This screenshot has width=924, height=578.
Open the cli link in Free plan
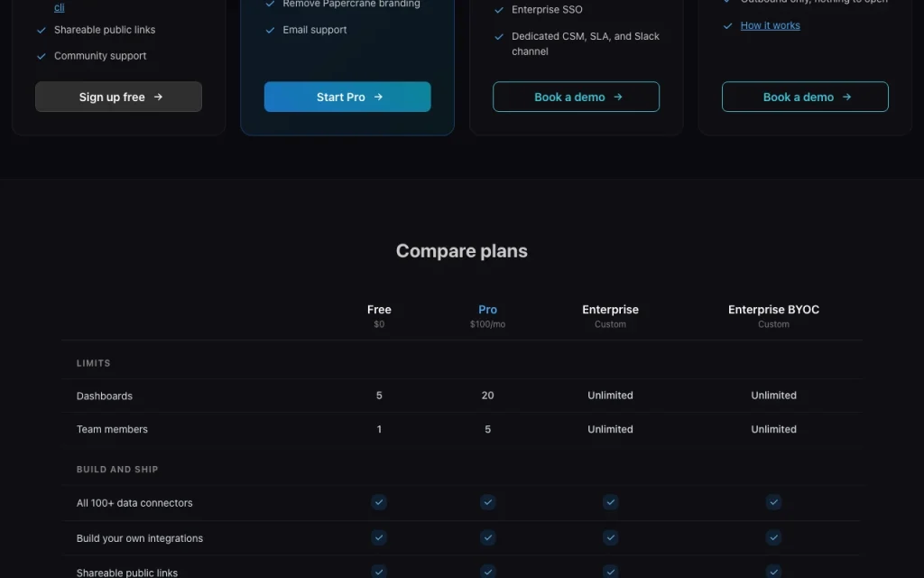pos(59,7)
